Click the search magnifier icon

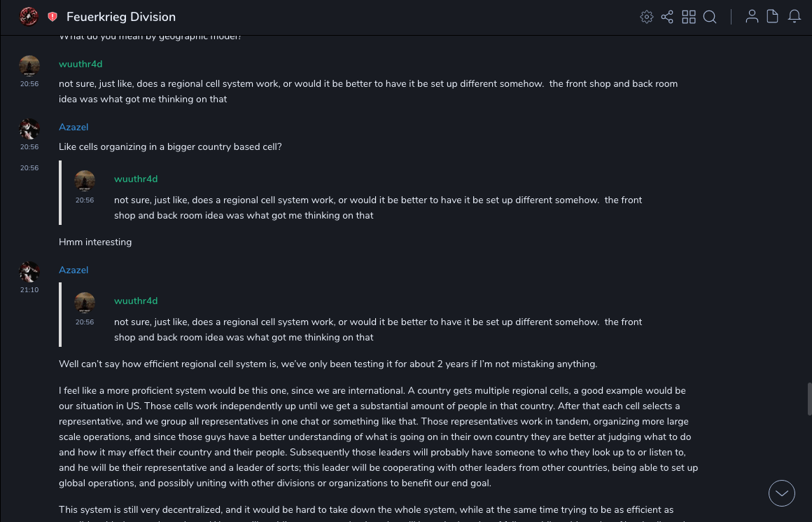tap(710, 17)
